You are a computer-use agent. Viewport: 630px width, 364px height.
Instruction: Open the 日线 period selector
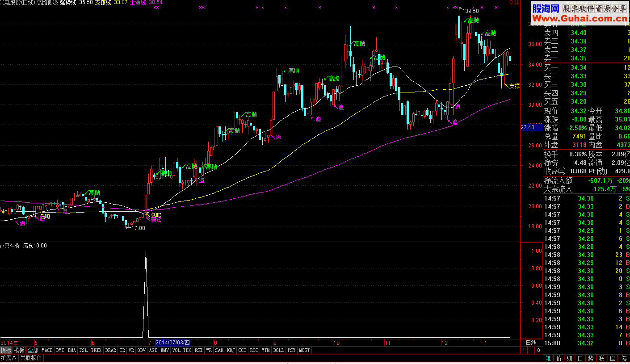[531, 343]
